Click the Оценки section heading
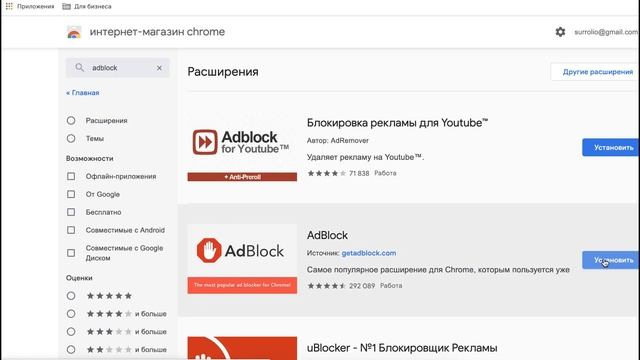The width and height of the screenshot is (640, 360). (79, 278)
